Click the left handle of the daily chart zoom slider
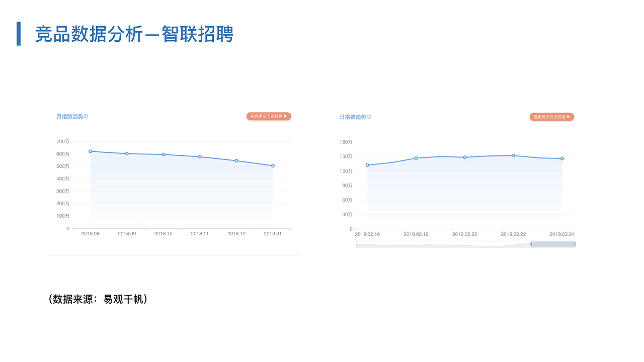 click(531, 244)
